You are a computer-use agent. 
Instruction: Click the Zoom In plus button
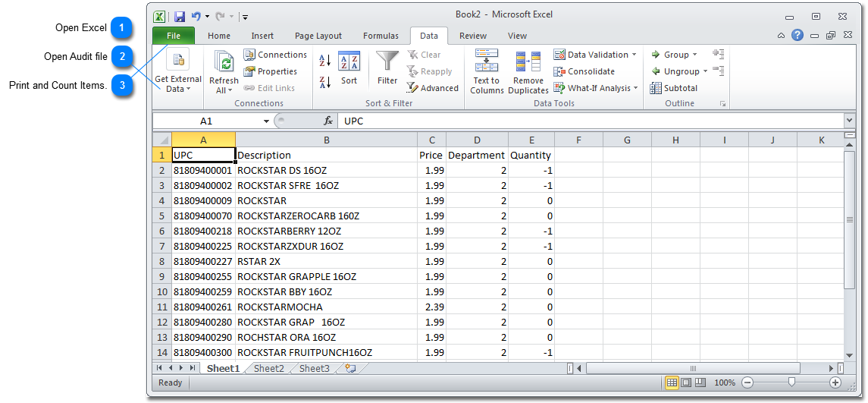pyautogui.click(x=835, y=383)
